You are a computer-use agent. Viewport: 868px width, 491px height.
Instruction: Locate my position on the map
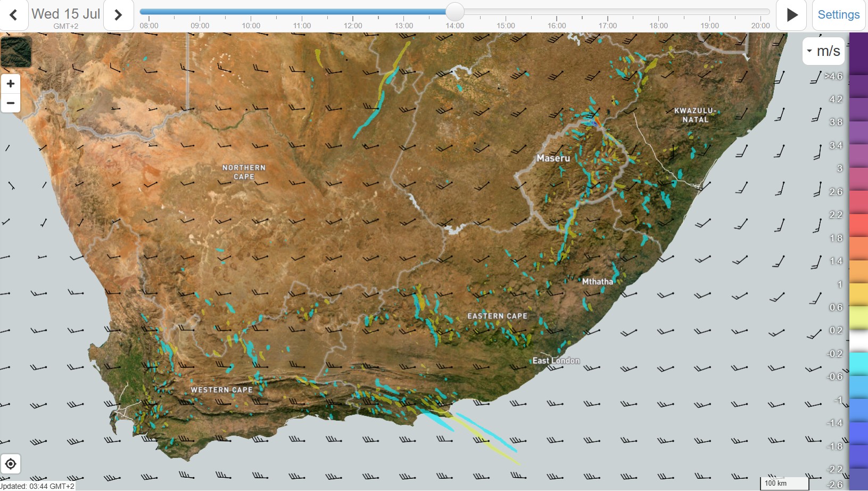coord(11,464)
